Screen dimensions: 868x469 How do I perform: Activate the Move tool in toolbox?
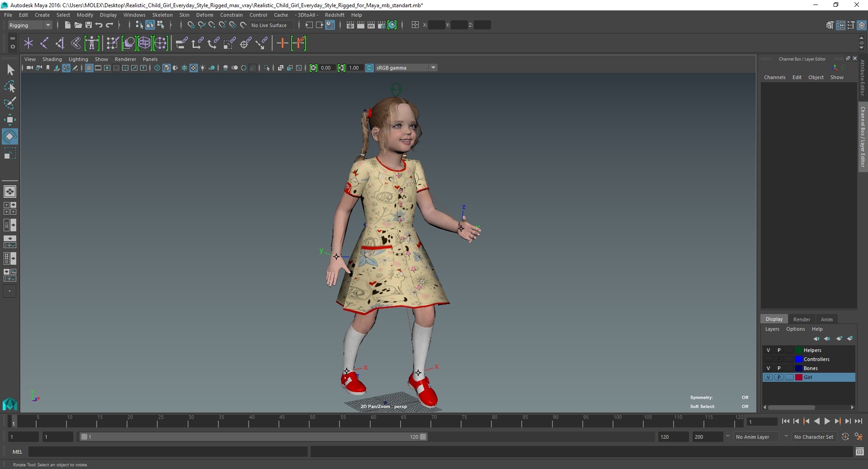[10, 120]
